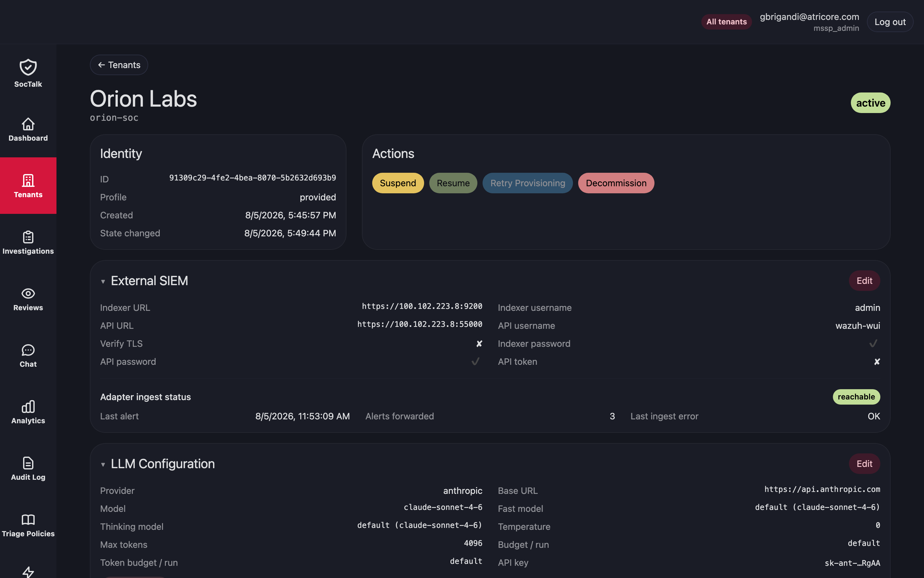This screenshot has width=924, height=578.
Task: Open Dashboard via the house icon
Action: 28,124
